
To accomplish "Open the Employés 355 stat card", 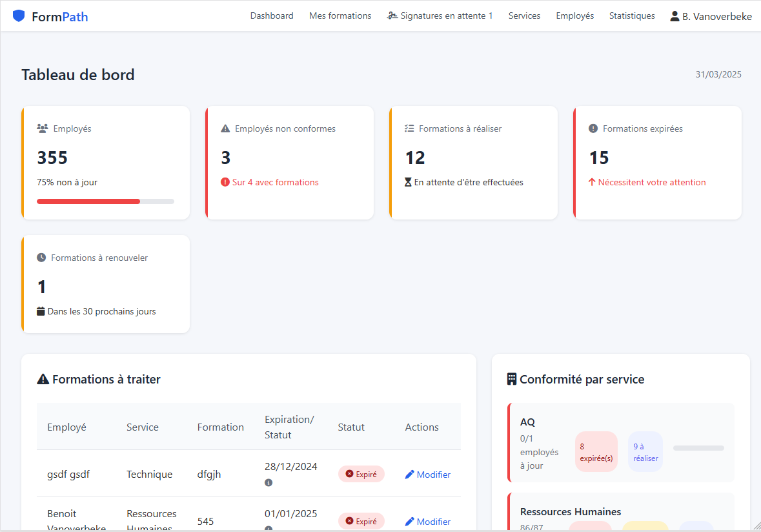I will point(105,163).
